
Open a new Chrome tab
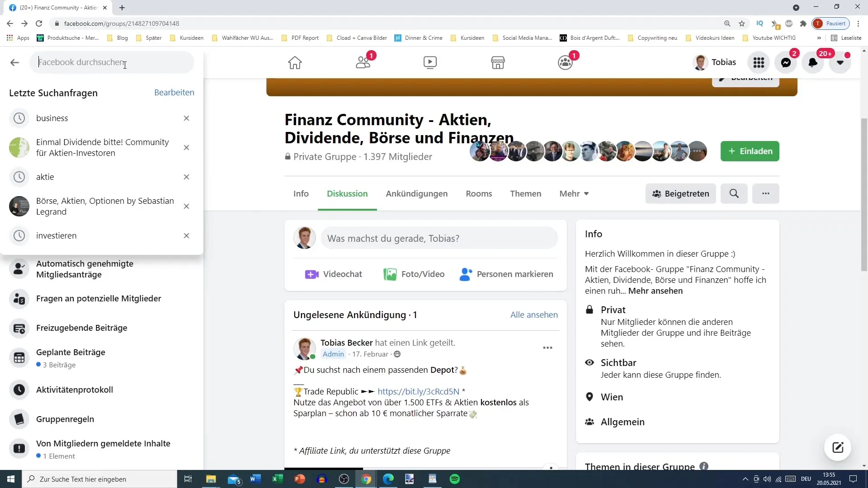122,8
